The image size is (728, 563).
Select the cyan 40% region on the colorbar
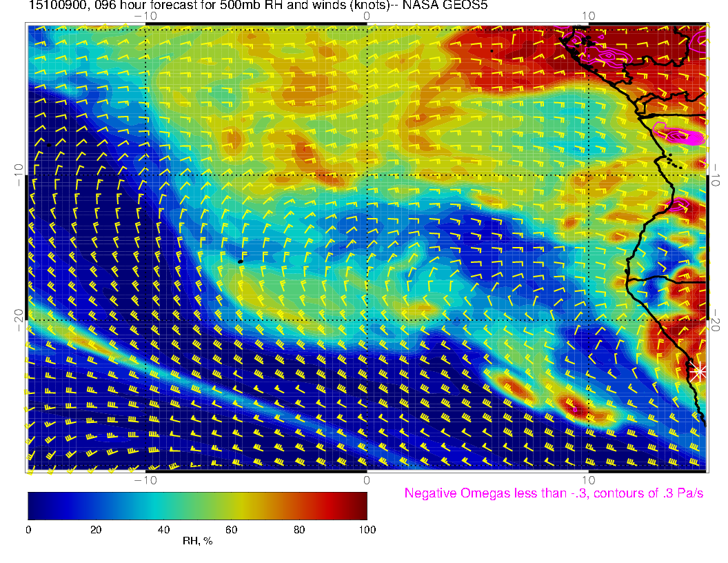pyautogui.click(x=163, y=505)
